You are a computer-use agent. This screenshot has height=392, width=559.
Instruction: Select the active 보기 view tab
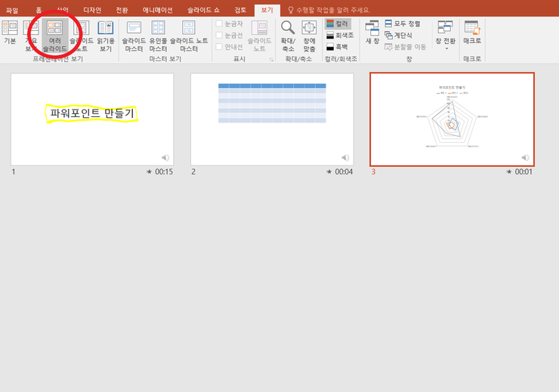point(267,10)
